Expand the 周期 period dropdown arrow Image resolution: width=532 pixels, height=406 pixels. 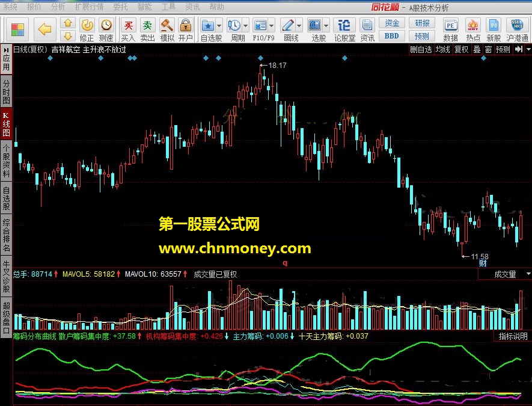click(245, 26)
